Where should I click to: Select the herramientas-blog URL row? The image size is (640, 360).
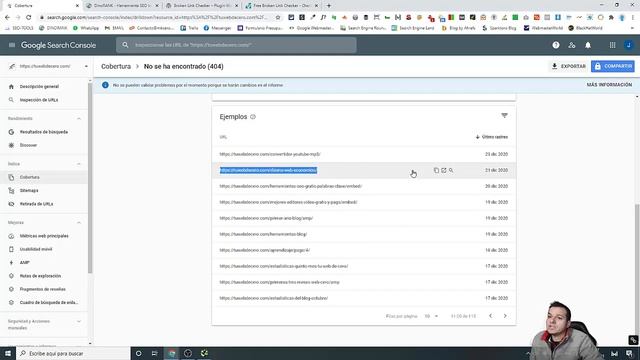pos(364,234)
